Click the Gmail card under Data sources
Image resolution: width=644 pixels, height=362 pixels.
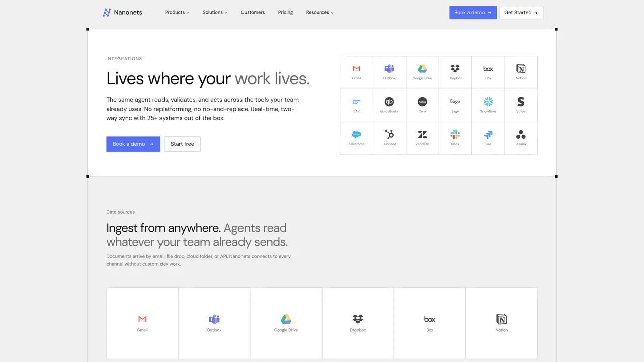click(x=142, y=323)
